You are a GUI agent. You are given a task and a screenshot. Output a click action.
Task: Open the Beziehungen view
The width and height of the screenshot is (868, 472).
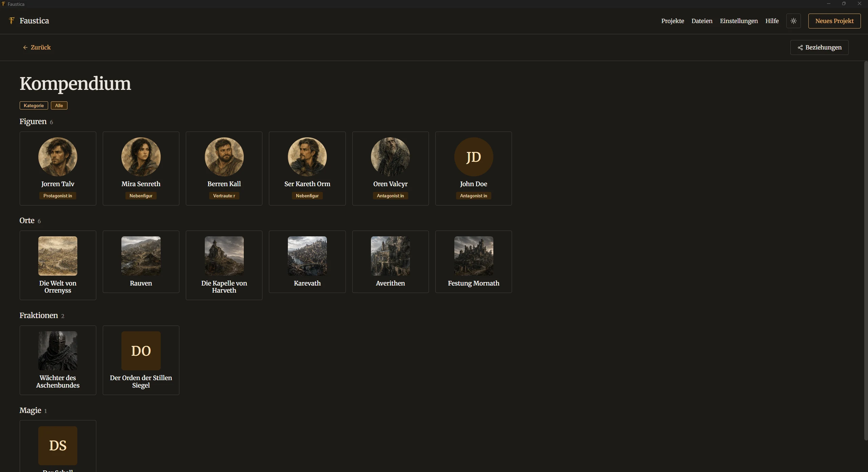[x=819, y=47]
